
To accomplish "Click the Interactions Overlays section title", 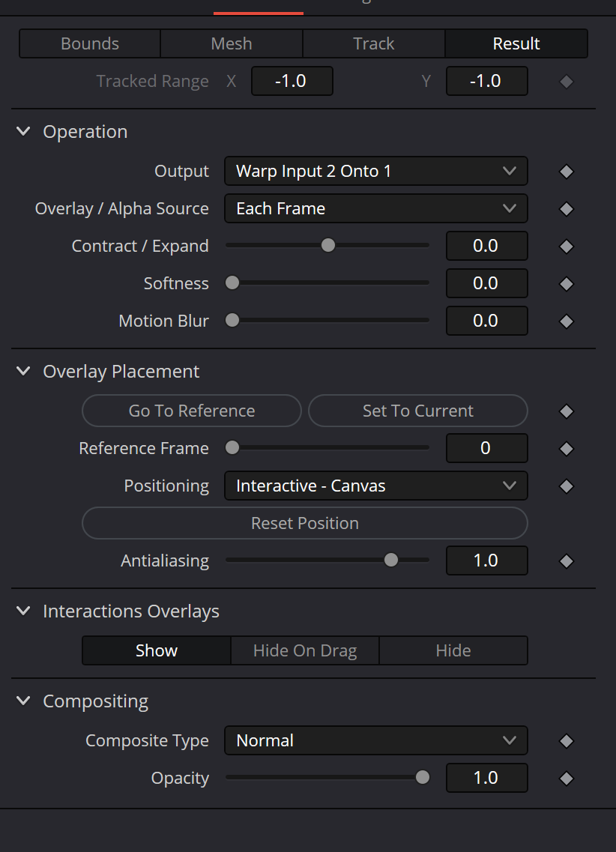I will pyautogui.click(x=131, y=611).
